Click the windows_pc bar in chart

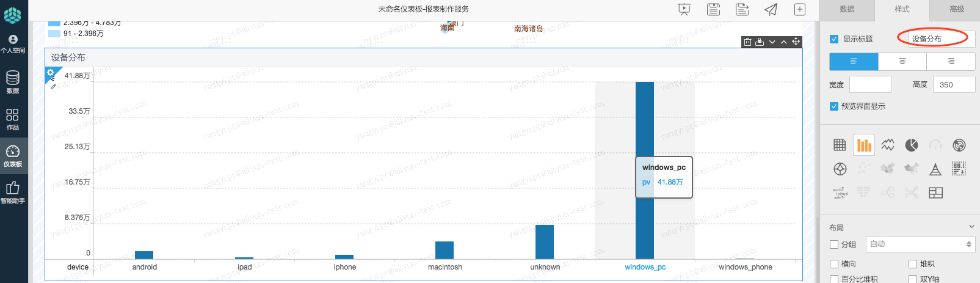point(645,171)
